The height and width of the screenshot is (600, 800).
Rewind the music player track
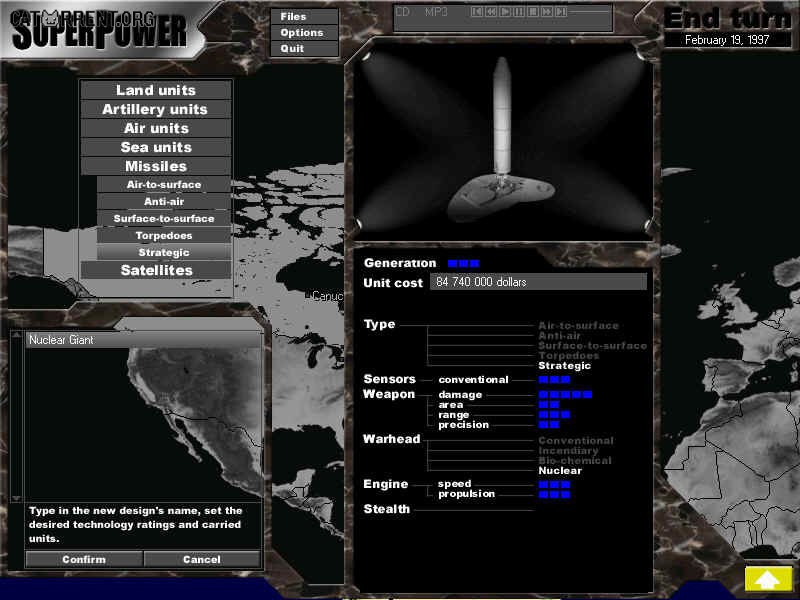[491, 12]
